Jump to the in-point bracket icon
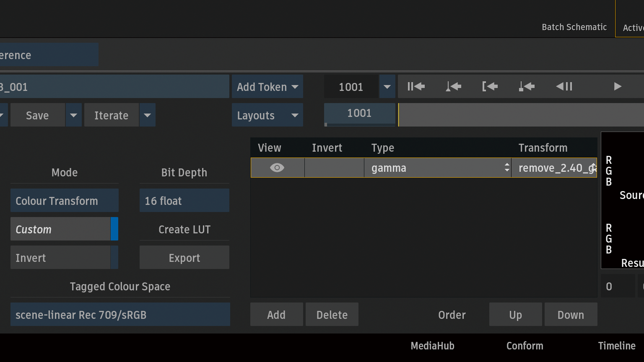The height and width of the screenshot is (362, 644). coord(490,87)
